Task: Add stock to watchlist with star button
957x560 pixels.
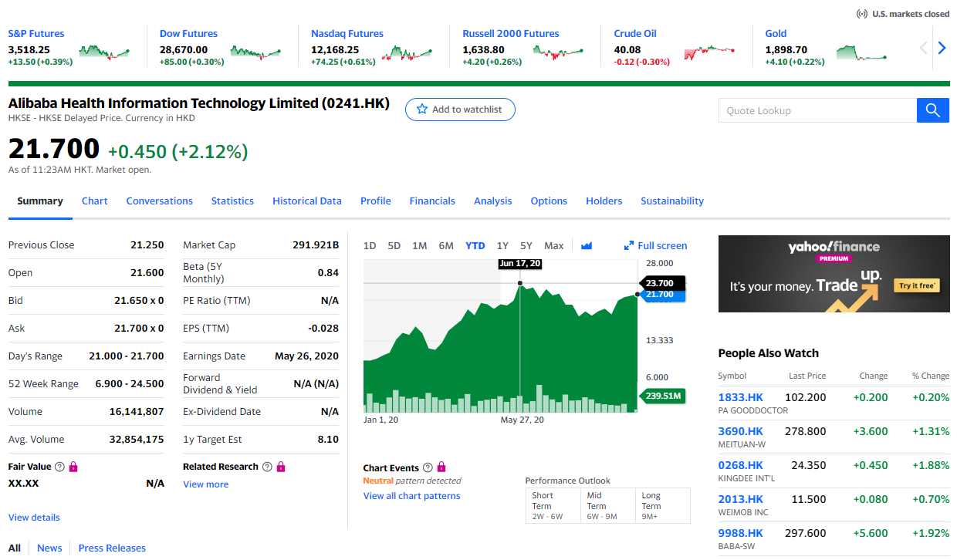Action: click(x=459, y=110)
